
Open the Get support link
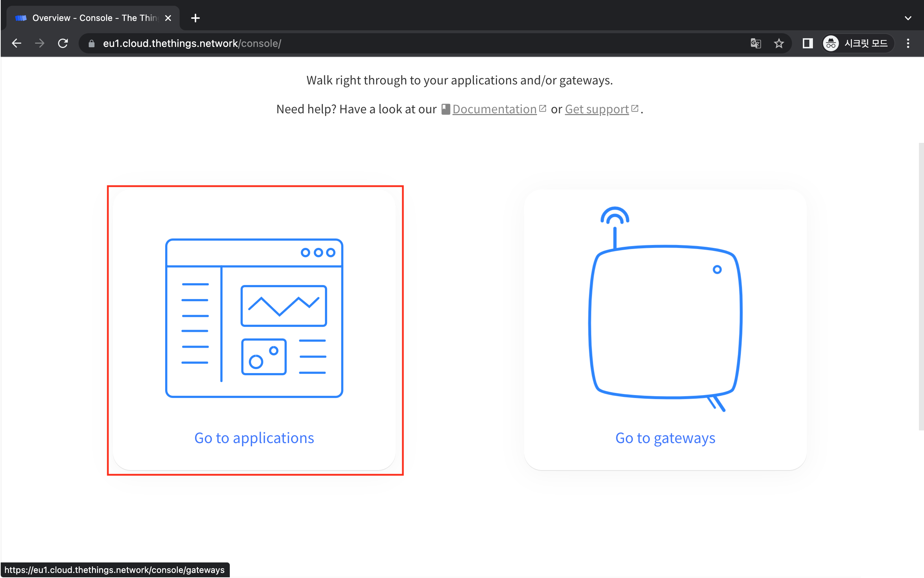coord(597,109)
